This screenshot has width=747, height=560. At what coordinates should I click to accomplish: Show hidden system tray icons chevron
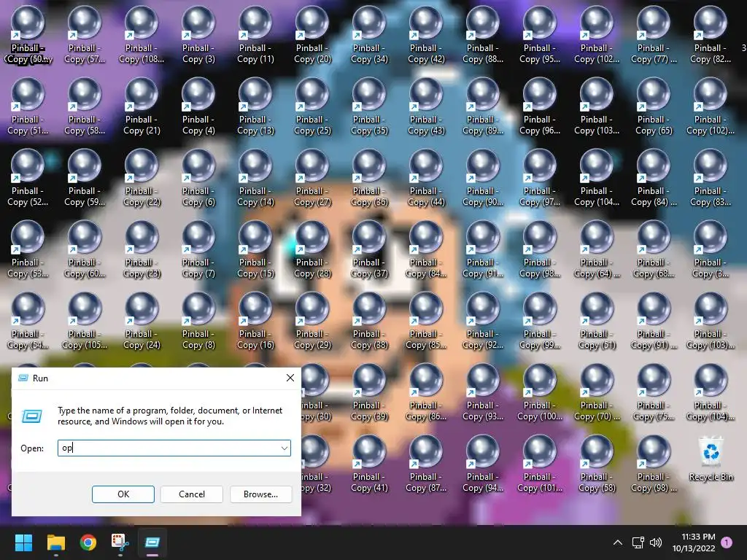617,542
